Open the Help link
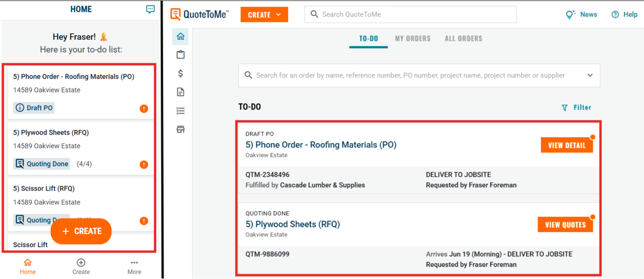The height and width of the screenshot is (279, 644). [x=630, y=15]
